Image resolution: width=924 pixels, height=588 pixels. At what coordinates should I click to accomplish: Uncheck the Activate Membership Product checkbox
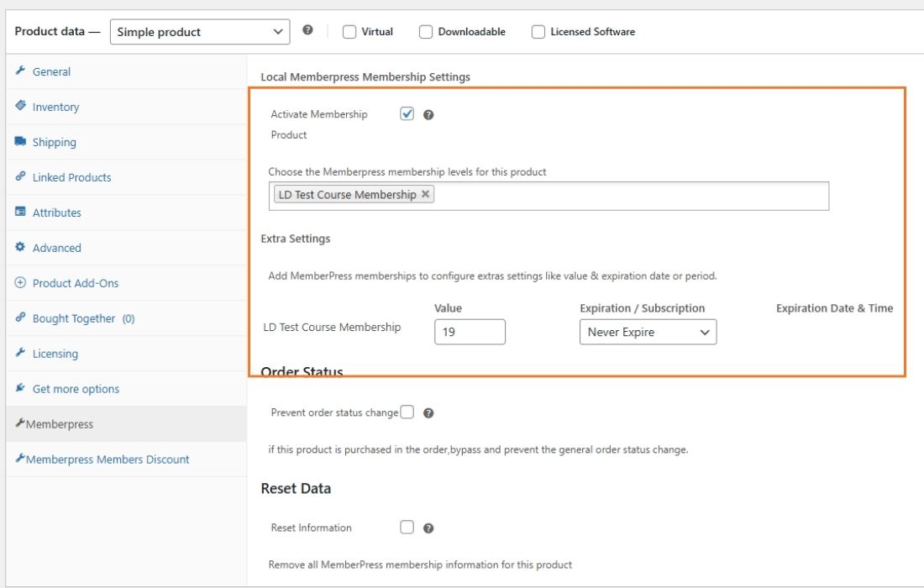407,114
